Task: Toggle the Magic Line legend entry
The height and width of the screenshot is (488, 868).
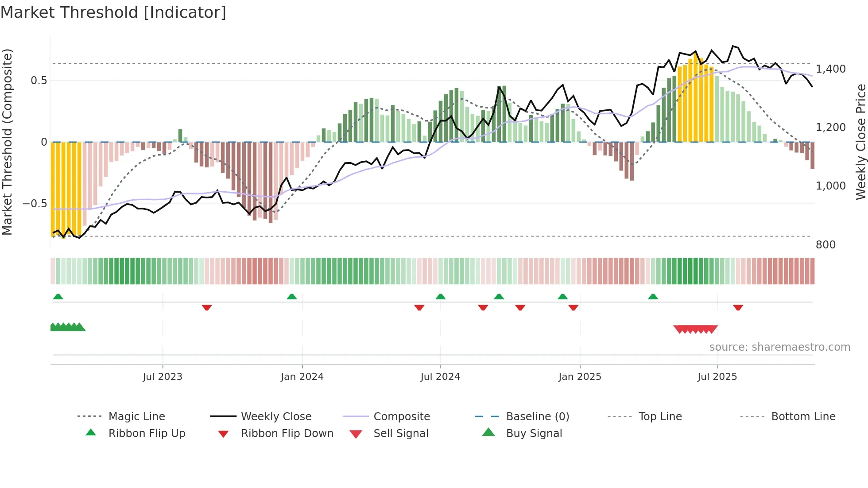Action: click(x=136, y=417)
